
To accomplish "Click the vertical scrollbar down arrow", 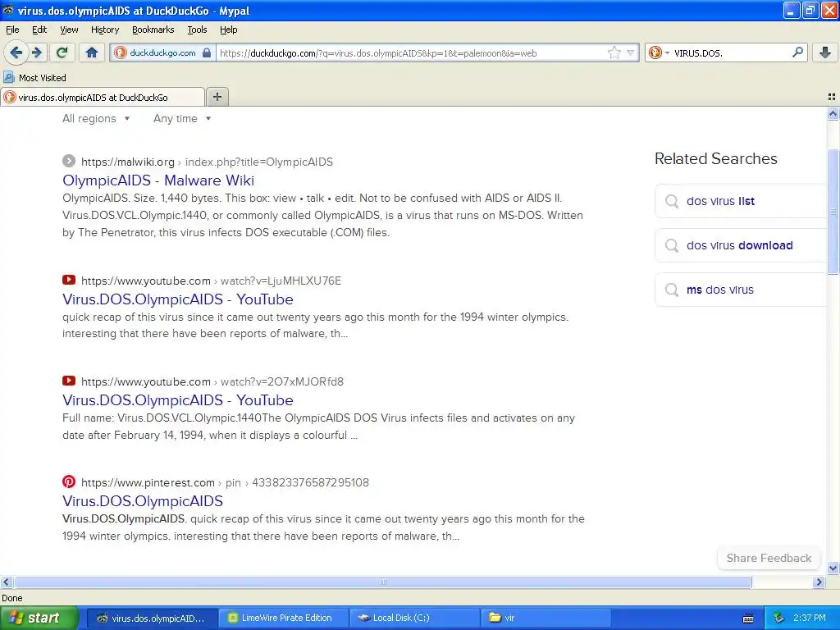I will pyautogui.click(x=833, y=568).
